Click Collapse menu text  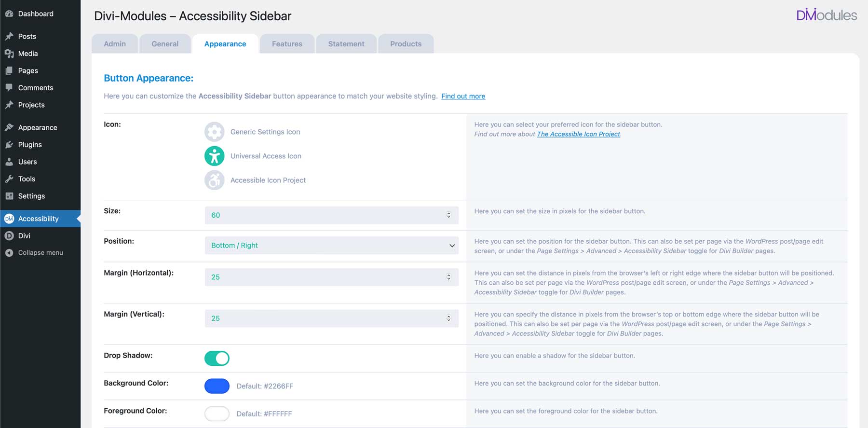tap(41, 253)
